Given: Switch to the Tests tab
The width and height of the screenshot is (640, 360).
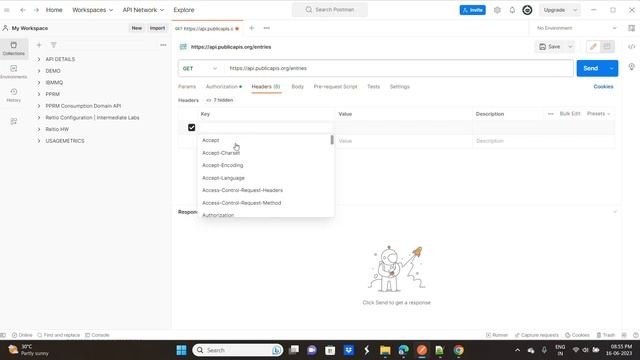Looking at the screenshot, I should click(x=373, y=87).
